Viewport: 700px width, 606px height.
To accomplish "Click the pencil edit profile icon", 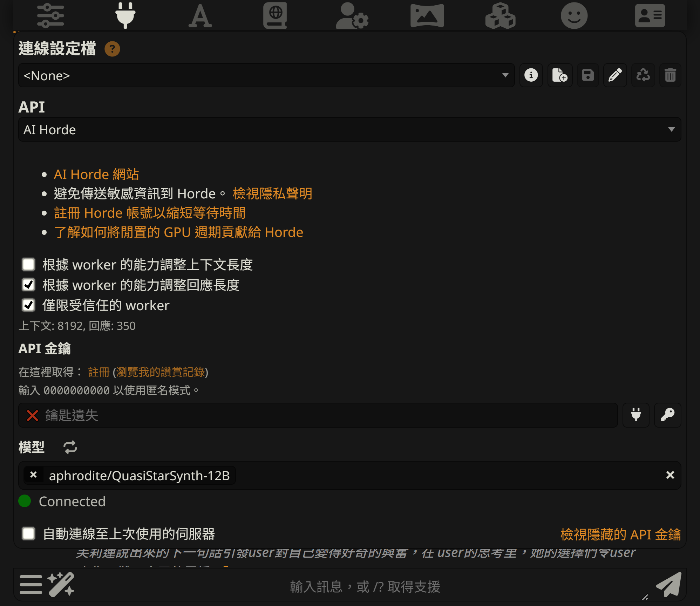I will point(615,75).
